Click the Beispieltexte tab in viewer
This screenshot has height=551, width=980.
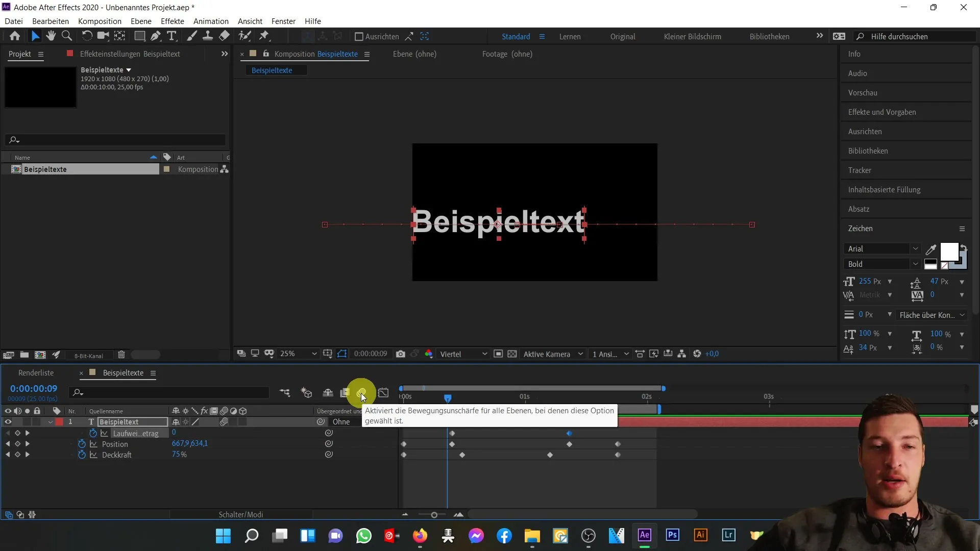[272, 69]
